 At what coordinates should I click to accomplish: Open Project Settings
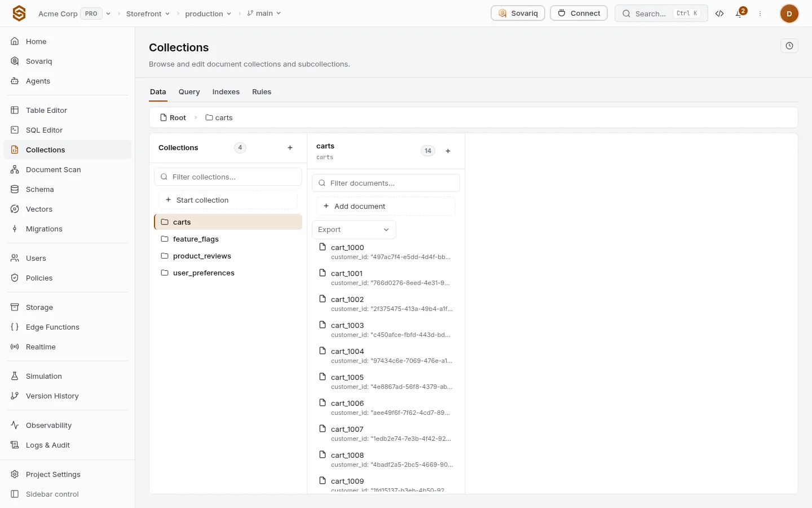pyautogui.click(x=68, y=475)
